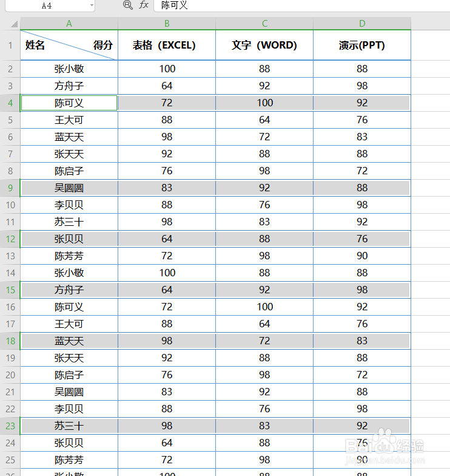Click cell 吴圆圆 in row 9
The width and height of the screenshot is (450, 476).
pyautogui.click(x=69, y=188)
